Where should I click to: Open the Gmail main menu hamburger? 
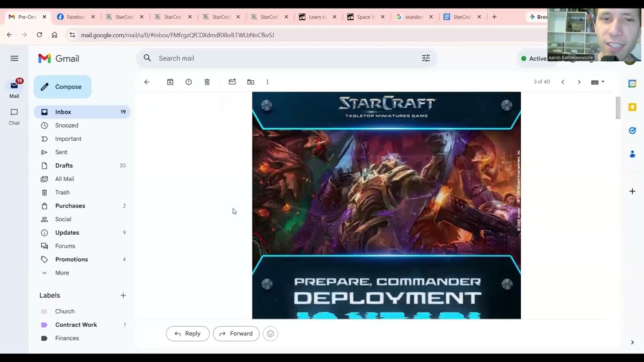(x=14, y=58)
